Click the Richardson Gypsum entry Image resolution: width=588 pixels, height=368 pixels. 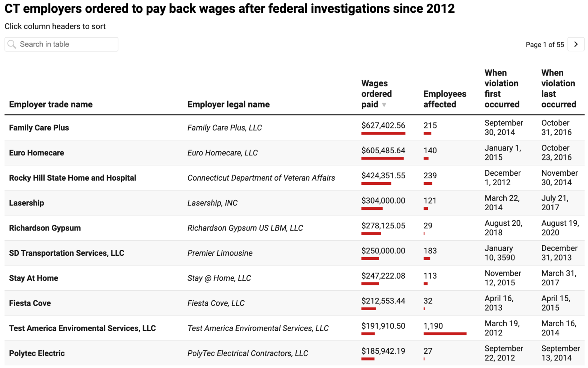(x=45, y=228)
